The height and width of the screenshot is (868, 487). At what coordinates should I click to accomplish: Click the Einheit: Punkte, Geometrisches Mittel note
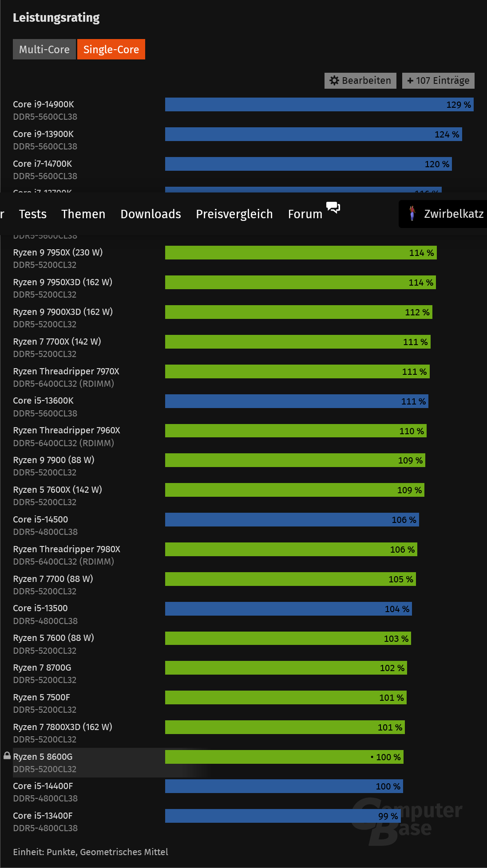(x=91, y=852)
